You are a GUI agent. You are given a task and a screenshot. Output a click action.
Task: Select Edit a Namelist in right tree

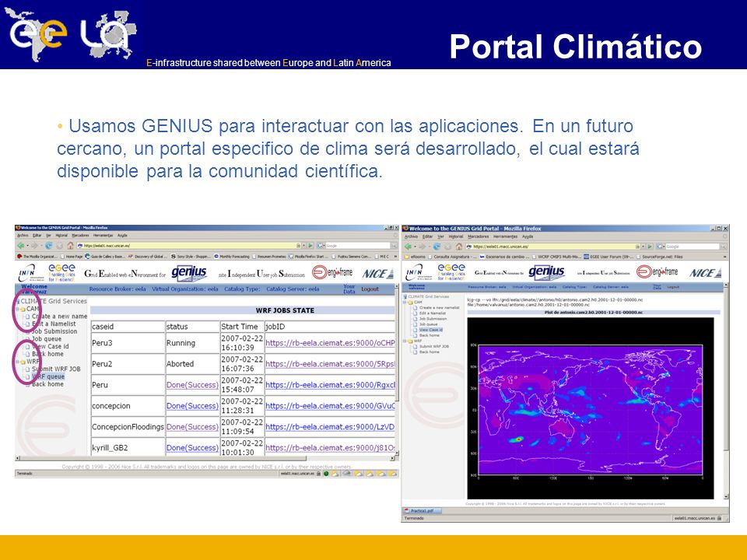433,313
